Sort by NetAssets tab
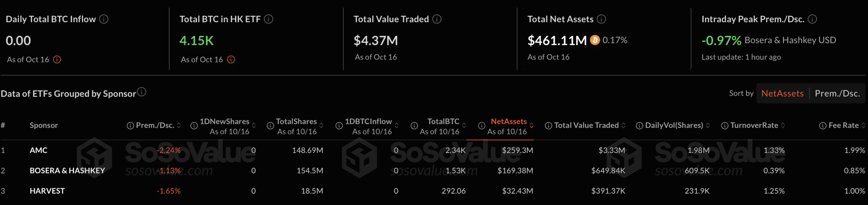This screenshot has height=205, width=868. pos(783,93)
